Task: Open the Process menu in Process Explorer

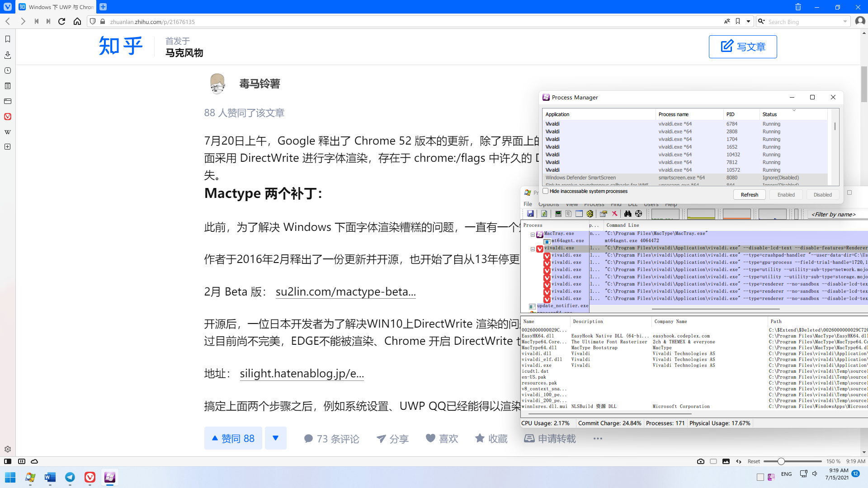Action: 594,204
